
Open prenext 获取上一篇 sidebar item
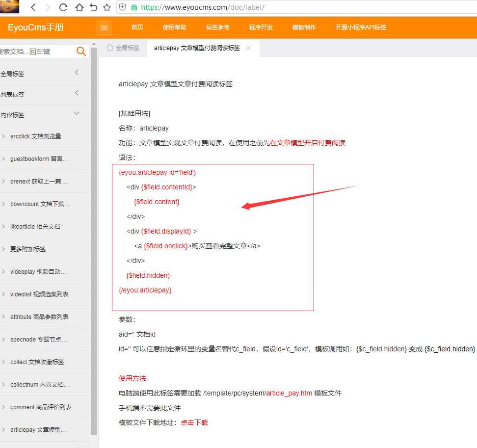45,181
